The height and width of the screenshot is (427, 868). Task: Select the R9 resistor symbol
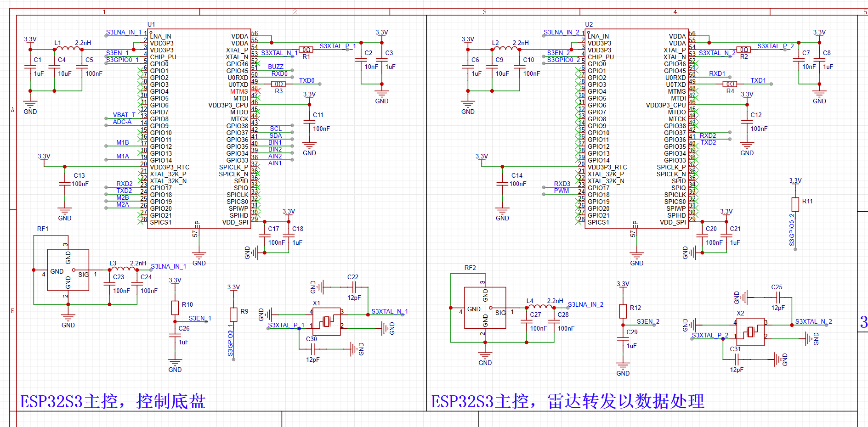coord(233,315)
